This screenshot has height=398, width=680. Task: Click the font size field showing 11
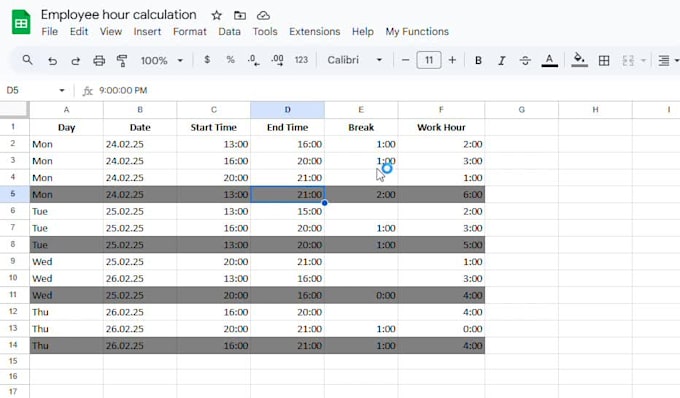[x=429, y=60]
